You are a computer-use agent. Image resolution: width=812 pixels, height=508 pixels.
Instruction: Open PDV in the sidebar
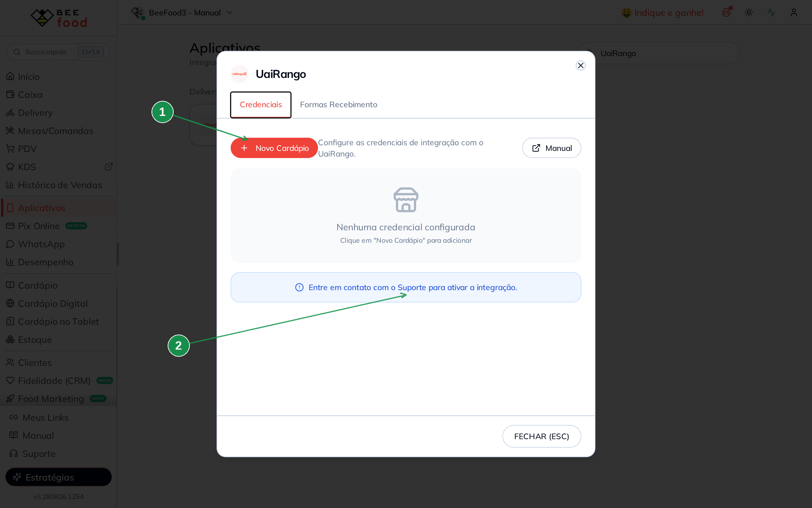click(58, 149)
